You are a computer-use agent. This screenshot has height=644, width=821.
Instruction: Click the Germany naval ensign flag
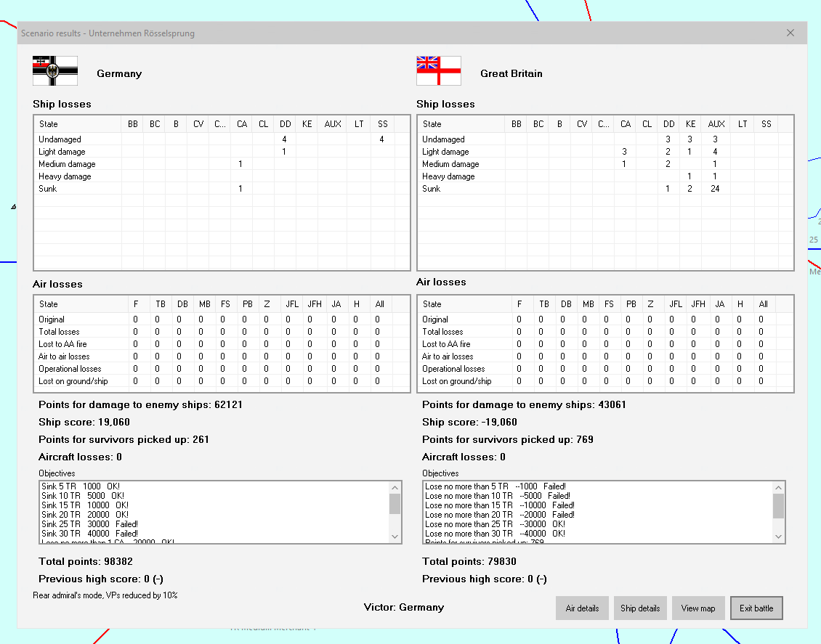click(55, 70)
